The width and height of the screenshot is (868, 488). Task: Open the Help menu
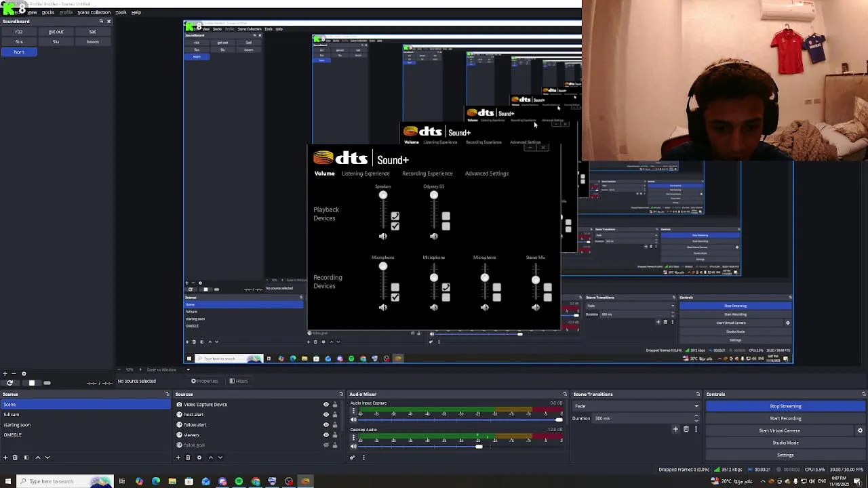tap(136, 12)
